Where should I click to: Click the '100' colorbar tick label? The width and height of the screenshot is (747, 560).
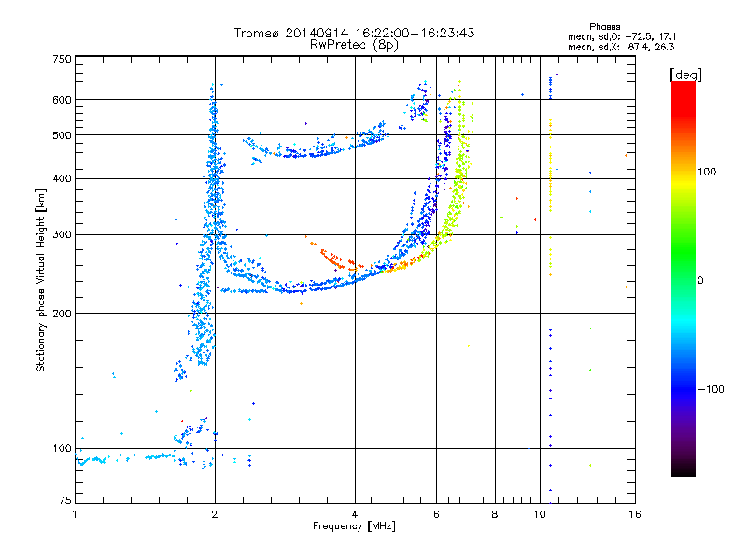coord(707,172)
